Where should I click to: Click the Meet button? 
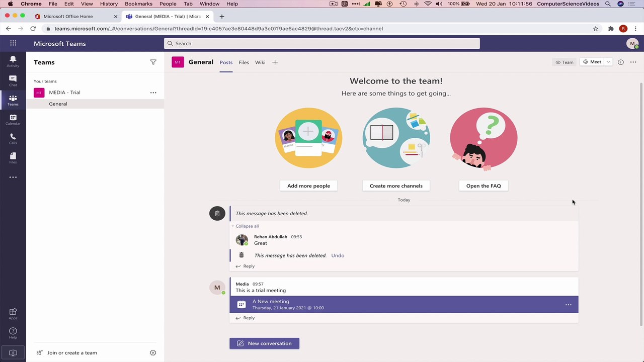pyautogui.click(x=592, y=62)
